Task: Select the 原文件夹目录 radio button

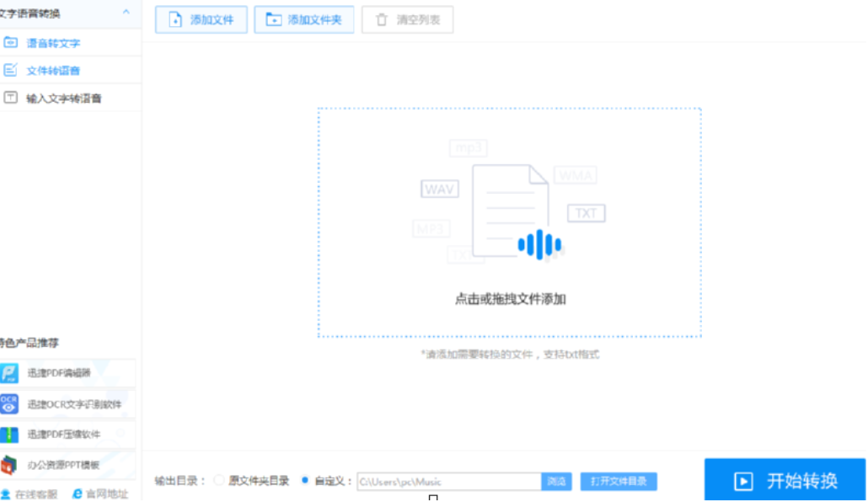Action: click(219, 481)
